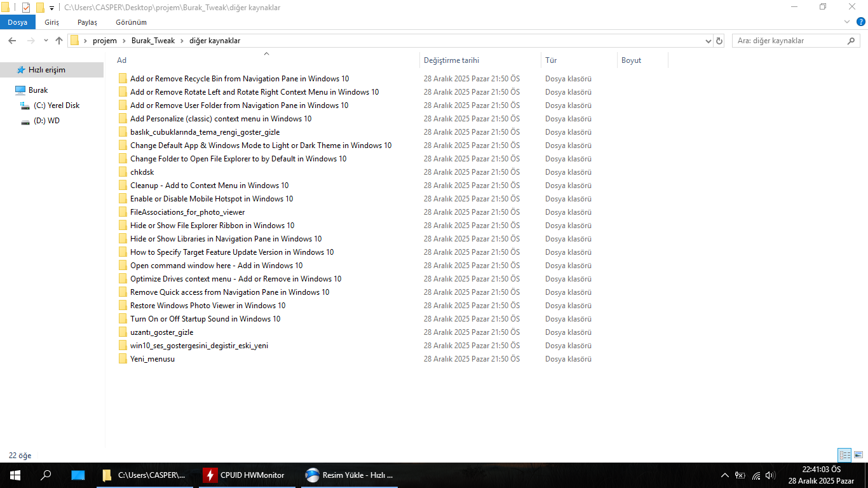Click Properties checkmark icon in title bar

point(26,8)
